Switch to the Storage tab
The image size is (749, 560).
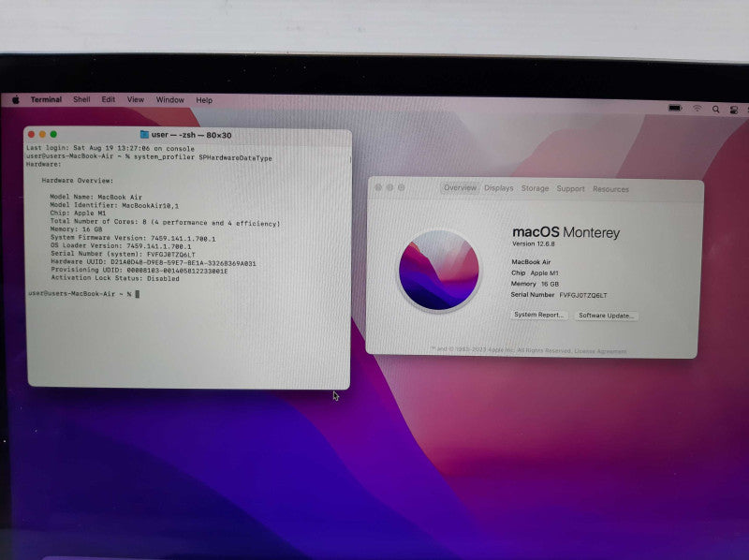(x=535, y=188)
